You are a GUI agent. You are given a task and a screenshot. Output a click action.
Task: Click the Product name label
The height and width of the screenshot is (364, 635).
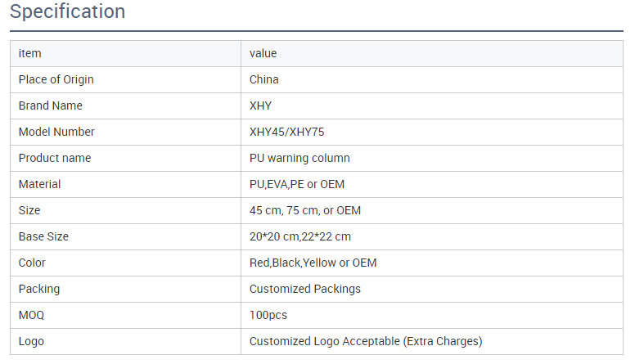click(55, 158)
